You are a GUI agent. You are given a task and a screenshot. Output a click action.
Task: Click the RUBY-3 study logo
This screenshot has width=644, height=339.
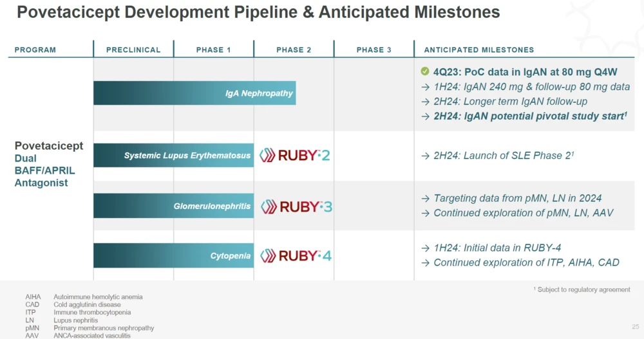pos(296,206)
